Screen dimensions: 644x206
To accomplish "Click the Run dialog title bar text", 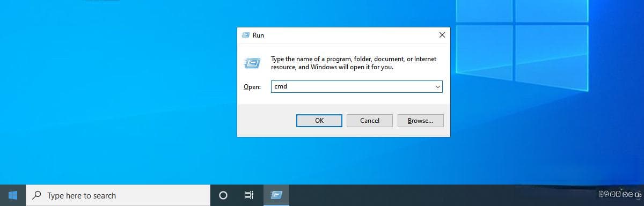I will [x=258, y=35].
